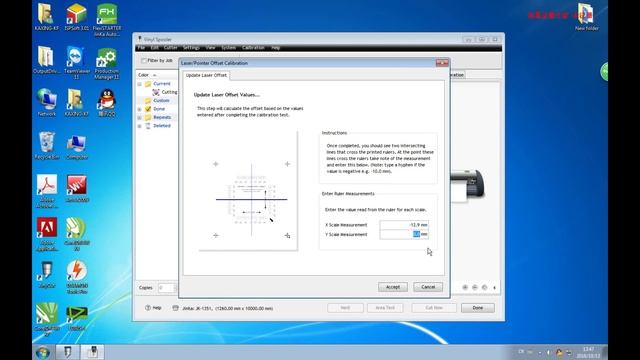Click the Accept button
The height and width of the screenshot is (360, 640).
point(393,287)
